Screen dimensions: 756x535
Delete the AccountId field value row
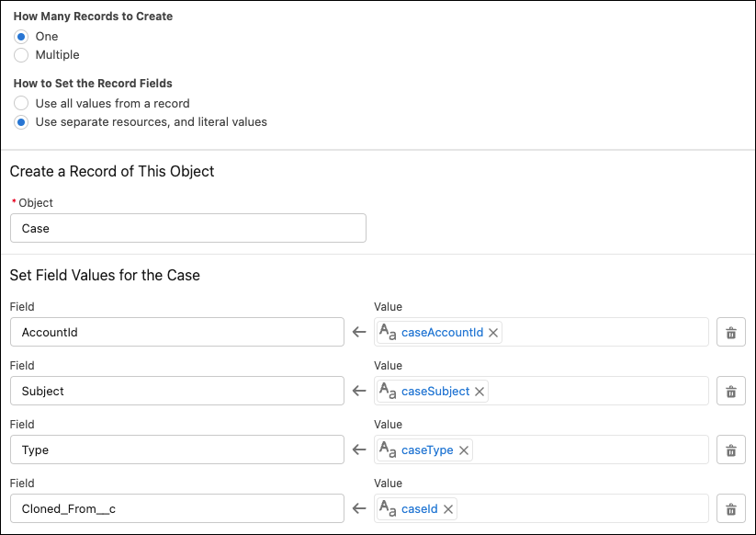[730, 331]
